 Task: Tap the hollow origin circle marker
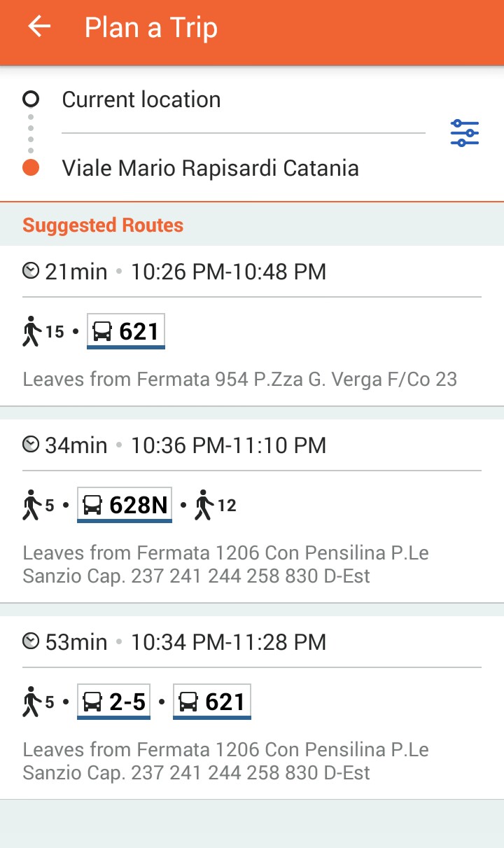(x=31, y=99)
